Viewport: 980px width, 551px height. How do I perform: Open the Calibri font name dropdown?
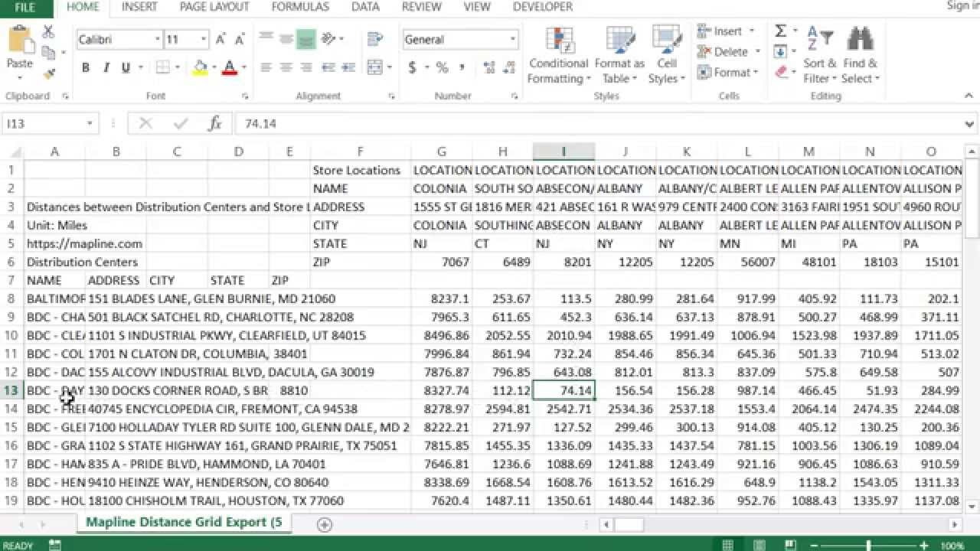158,39
